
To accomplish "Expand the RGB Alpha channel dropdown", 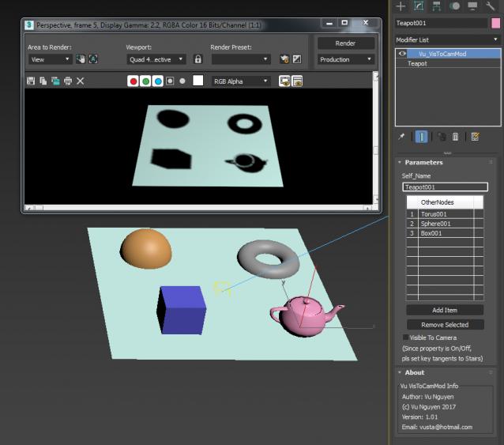I will pyautogui.click(x=240, y=81).
